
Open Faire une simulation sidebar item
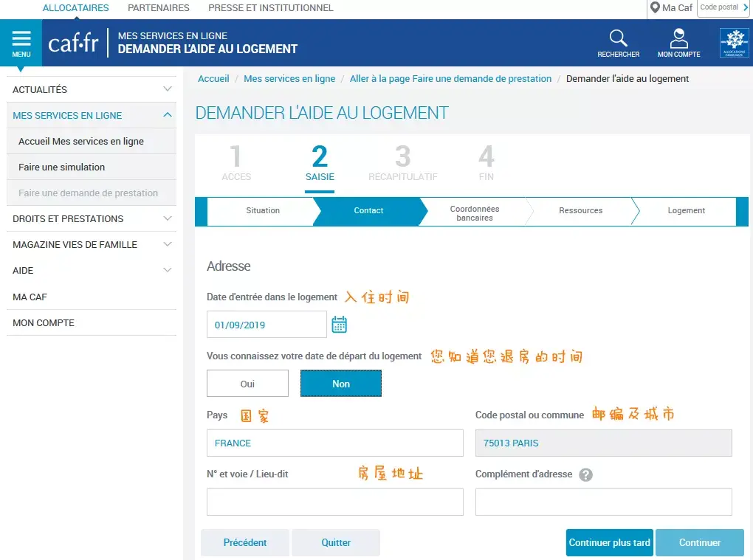[x=92, y=167]
